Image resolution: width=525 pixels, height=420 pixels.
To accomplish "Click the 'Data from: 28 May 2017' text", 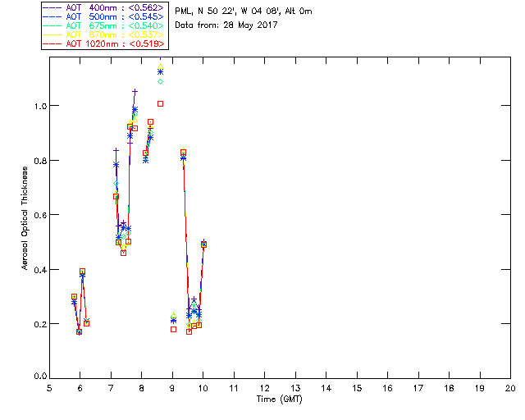I will coord(226,25).
